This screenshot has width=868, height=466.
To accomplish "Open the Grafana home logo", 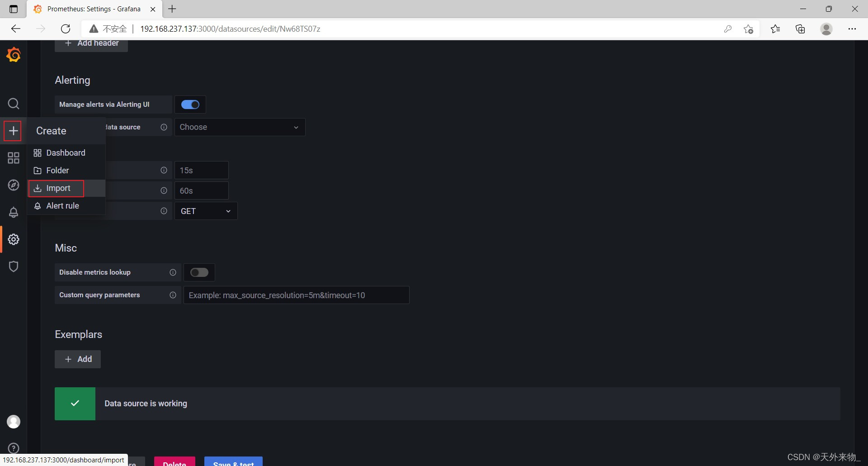I will point(14,55).
